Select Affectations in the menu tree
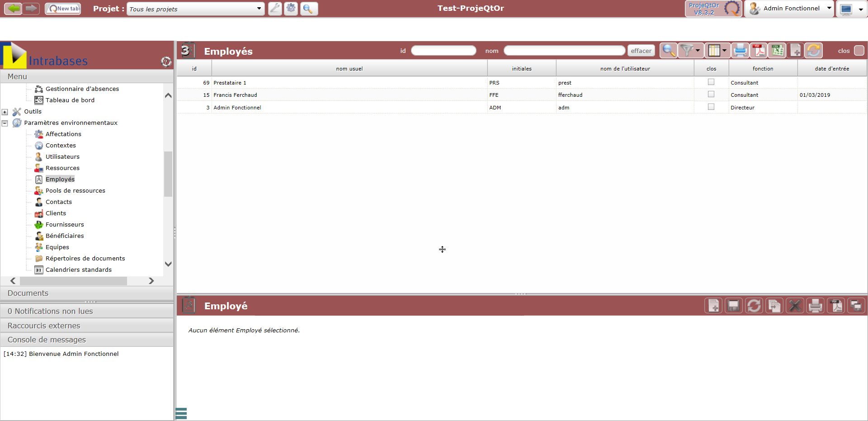This screenshot has width=868, height=421. [63, 134]
